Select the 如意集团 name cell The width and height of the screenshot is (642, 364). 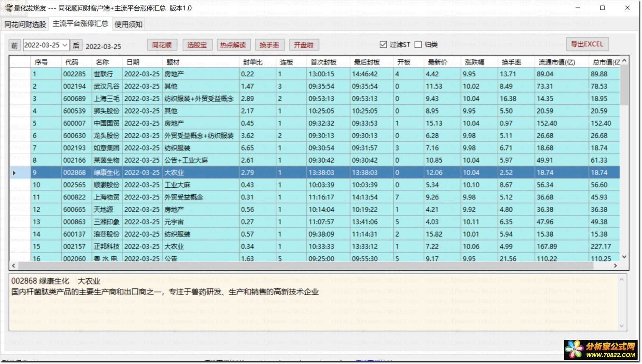107,148
